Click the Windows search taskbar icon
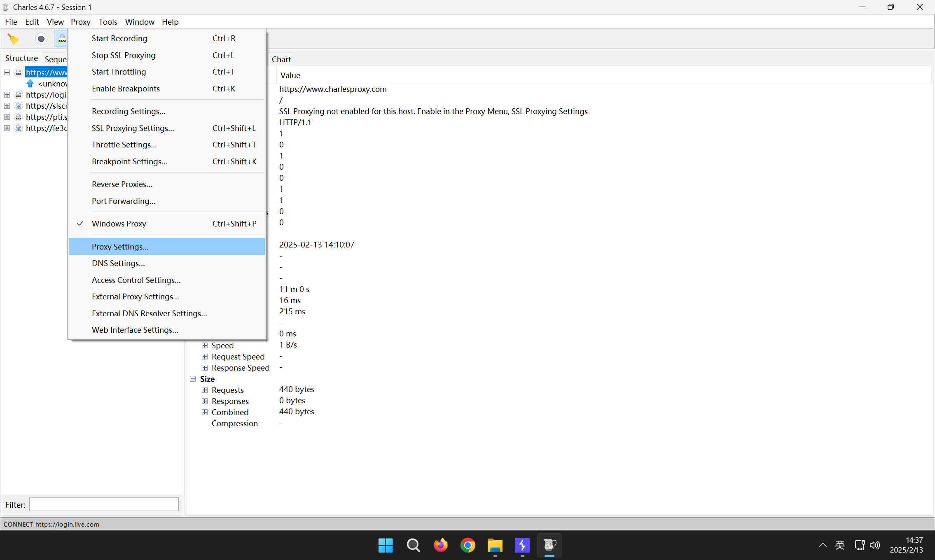The image size is (935, 560). 413,545
